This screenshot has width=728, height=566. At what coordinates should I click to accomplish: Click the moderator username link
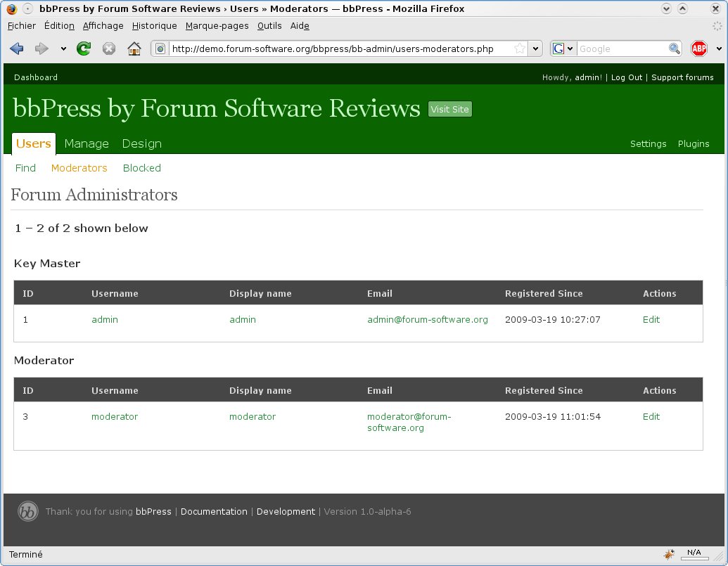[x=114, y=417]
